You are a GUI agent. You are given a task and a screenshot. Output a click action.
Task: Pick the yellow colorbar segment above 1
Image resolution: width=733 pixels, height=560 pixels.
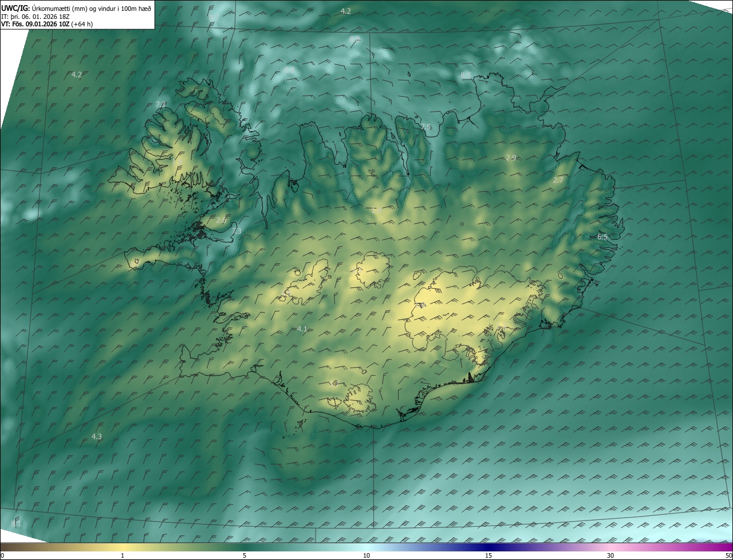[x=123, y=547]
